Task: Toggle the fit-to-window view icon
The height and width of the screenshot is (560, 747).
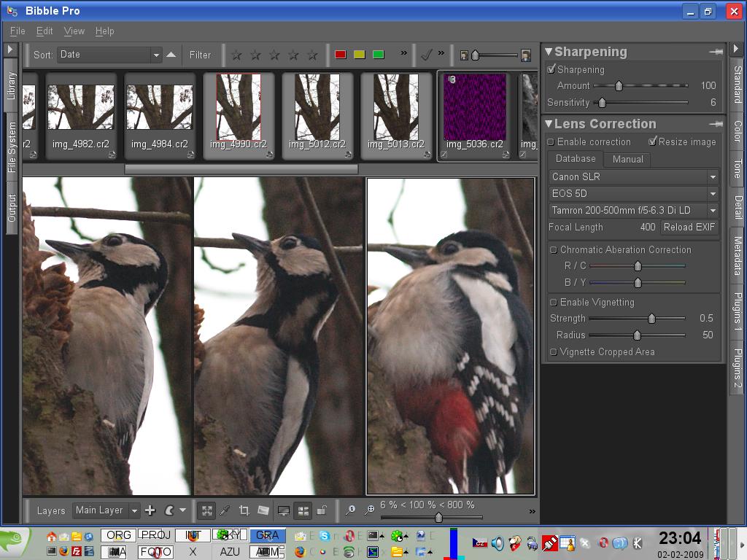Action: pos(206,511)
